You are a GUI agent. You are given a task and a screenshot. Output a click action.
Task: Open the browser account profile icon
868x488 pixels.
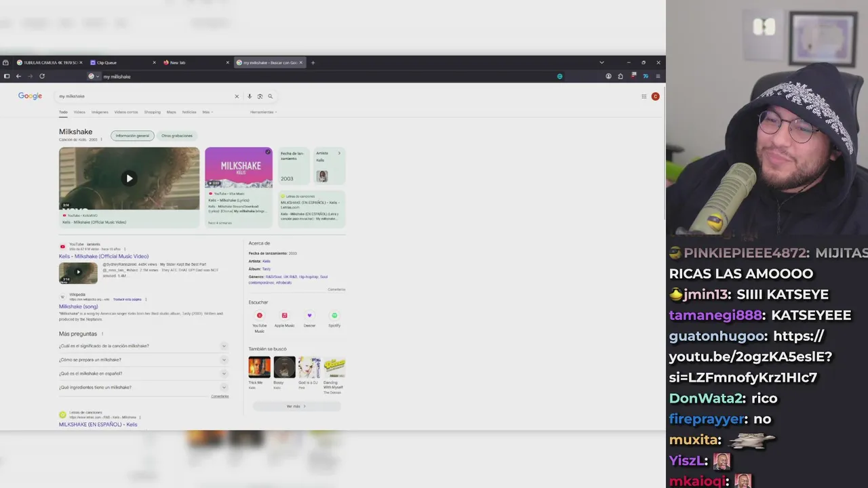608,77
